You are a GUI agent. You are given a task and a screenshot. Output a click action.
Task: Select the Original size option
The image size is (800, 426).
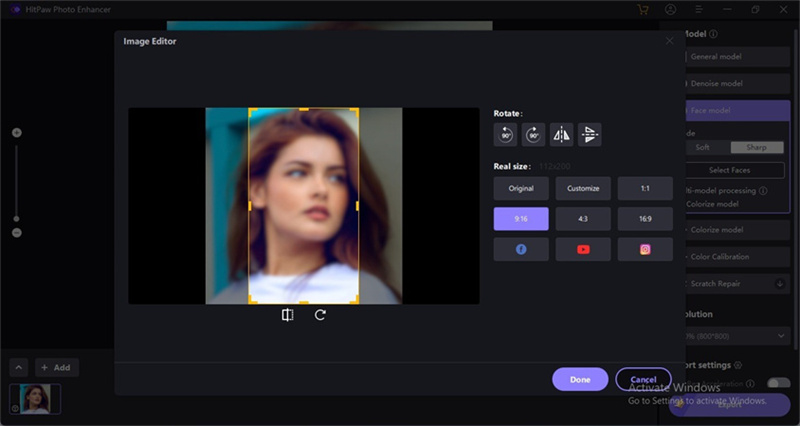(521, 188)
